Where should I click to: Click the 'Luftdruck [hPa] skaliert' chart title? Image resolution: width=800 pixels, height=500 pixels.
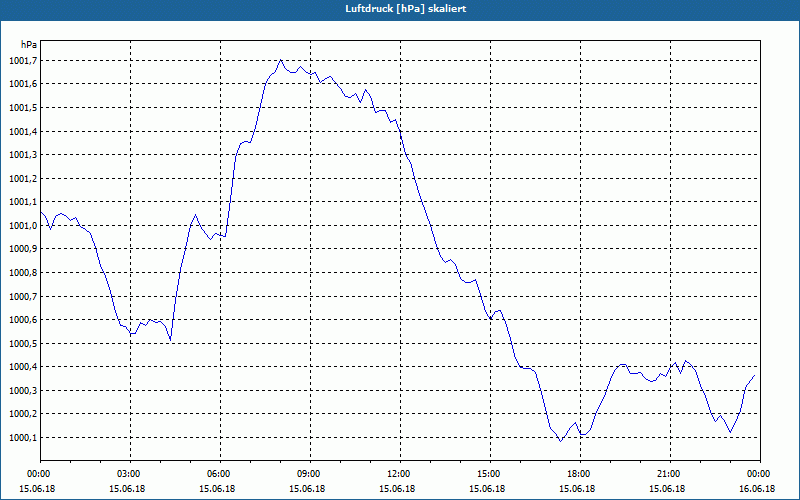[x=406, y=9]
